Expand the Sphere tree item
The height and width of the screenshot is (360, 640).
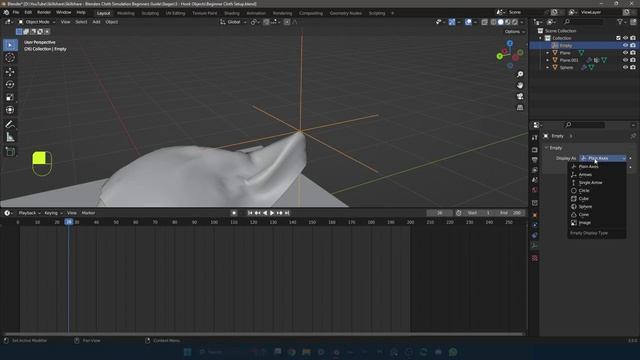[x=548, y=67]
